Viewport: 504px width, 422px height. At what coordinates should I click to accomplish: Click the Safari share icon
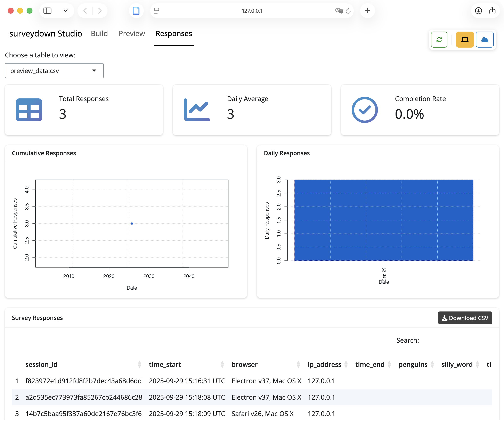(x=492, y=11)
